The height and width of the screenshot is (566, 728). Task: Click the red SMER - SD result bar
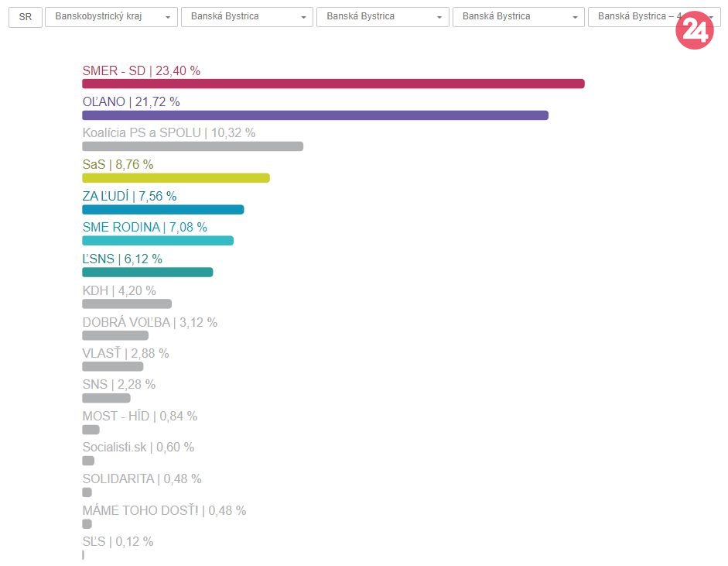(333, 84)
